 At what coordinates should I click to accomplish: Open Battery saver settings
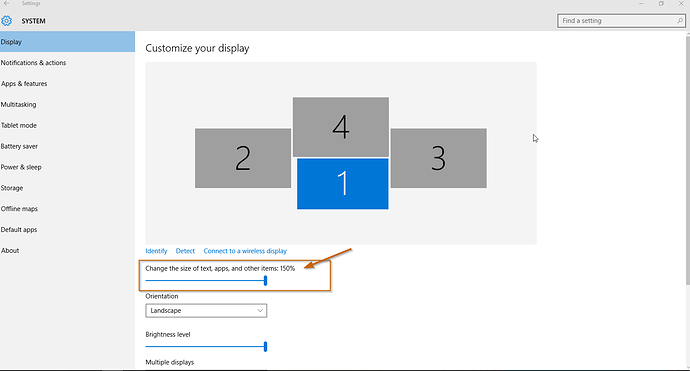(67, 146)
